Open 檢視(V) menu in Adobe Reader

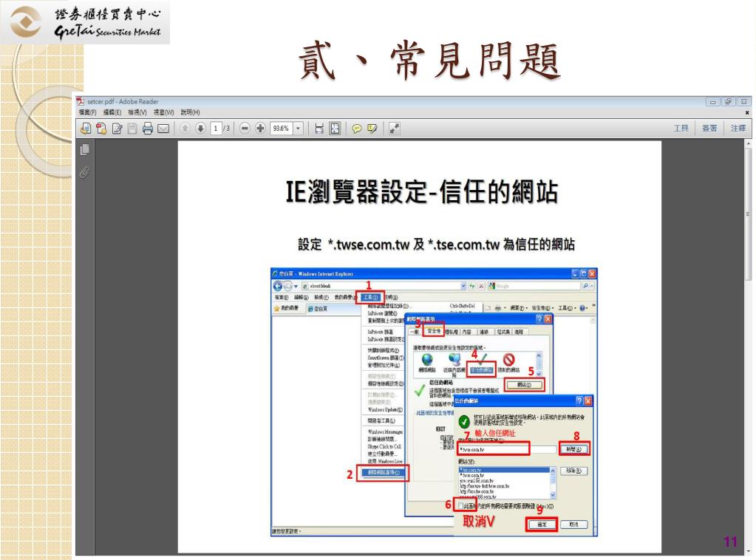(137, 112)
